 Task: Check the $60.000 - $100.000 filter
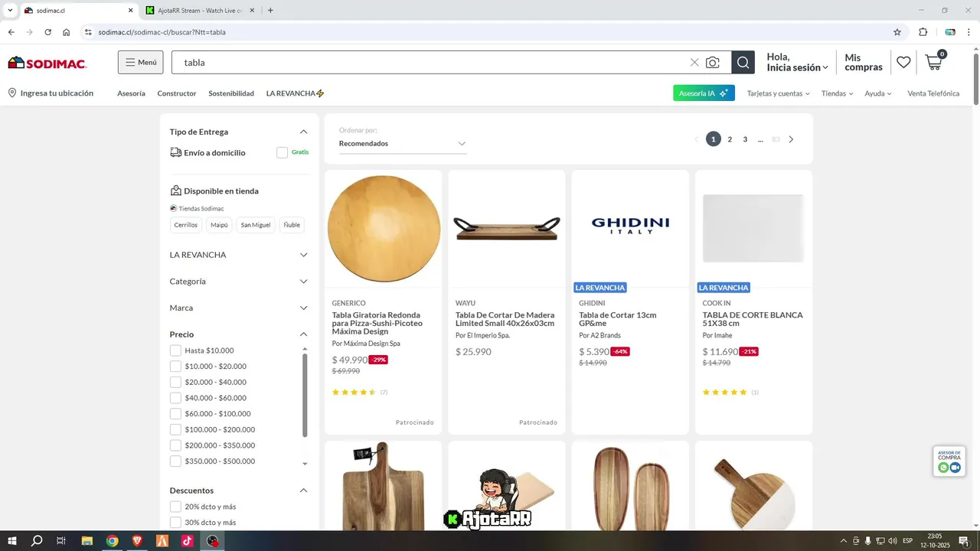[175, 414]
